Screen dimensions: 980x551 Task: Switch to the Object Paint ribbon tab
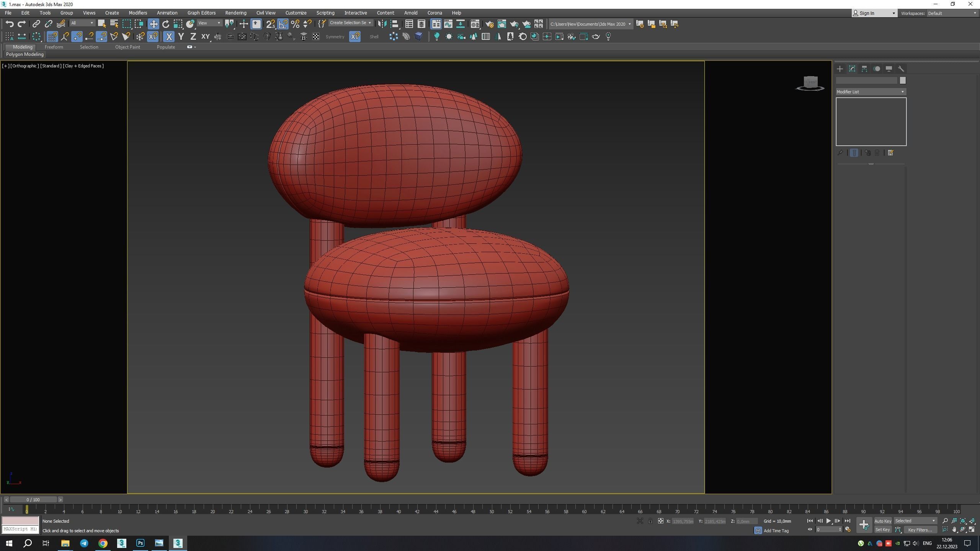point(127,47)
